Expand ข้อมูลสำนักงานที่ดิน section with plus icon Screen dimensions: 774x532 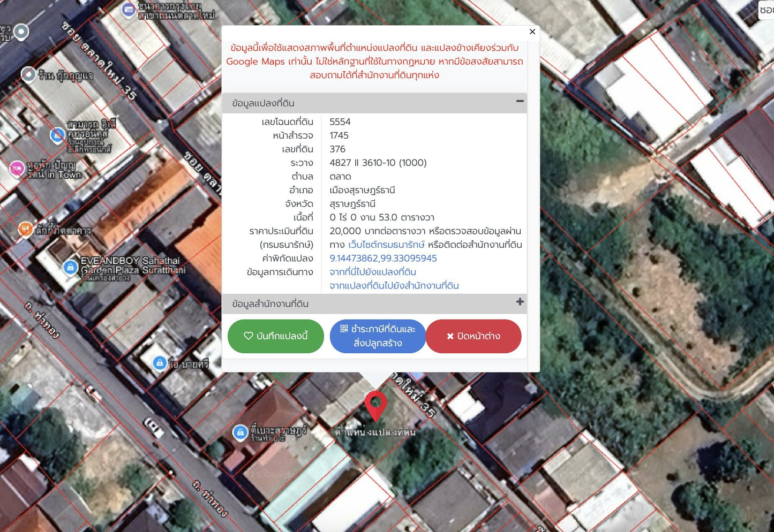(x=520, y=302)
